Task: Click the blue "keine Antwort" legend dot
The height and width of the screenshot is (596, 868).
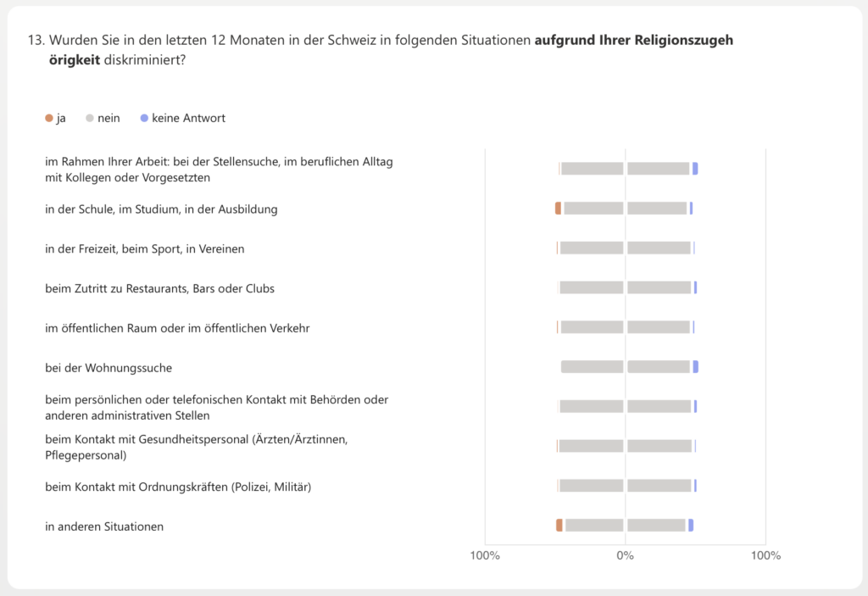Action: [x=143, y=119]
